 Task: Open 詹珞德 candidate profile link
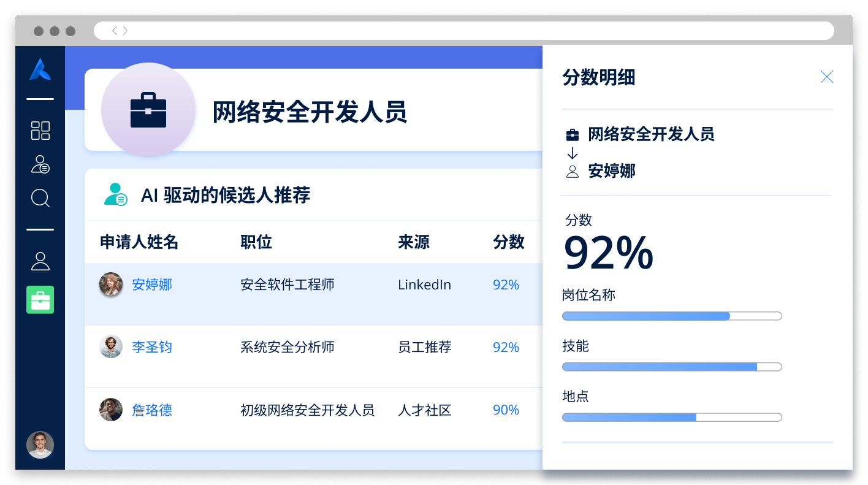[152, 410]
